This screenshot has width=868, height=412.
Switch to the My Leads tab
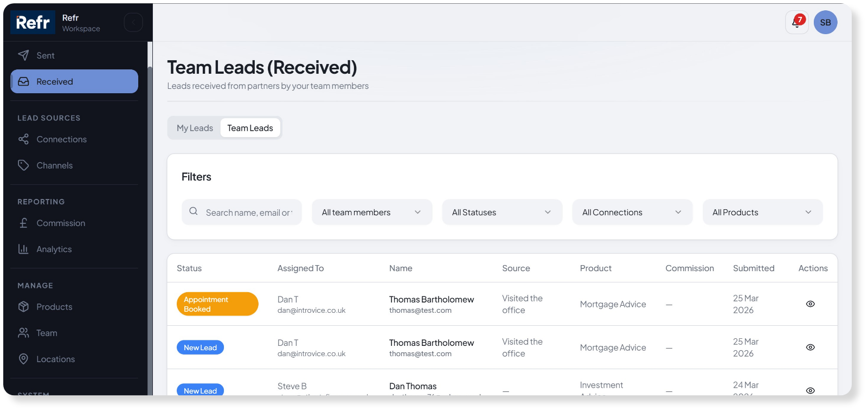(x=195, y=128)
